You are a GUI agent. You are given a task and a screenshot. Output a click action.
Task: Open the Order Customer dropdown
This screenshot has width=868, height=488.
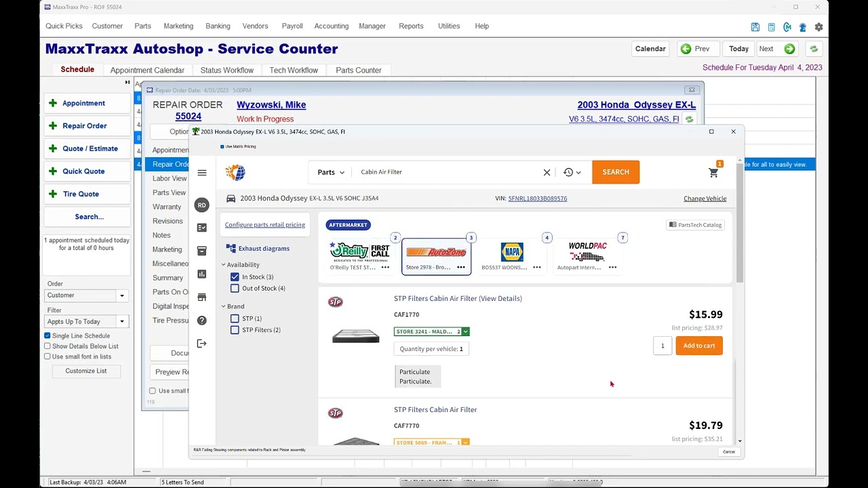coord(122,296)
